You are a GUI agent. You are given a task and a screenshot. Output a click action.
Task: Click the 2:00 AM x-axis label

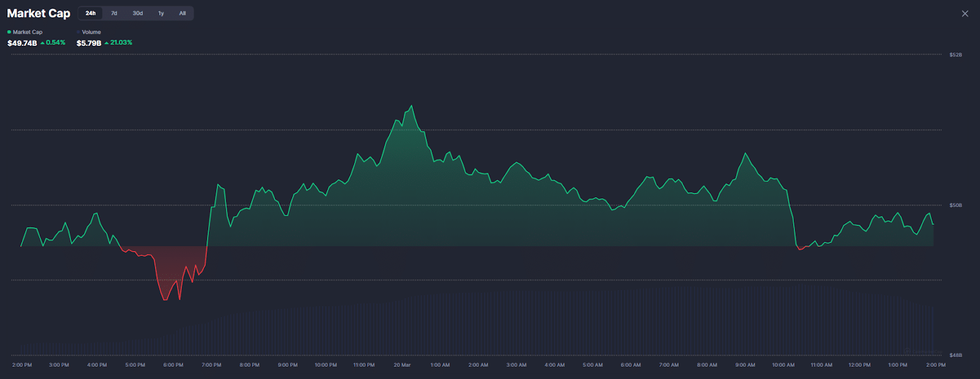pos(478,365)
